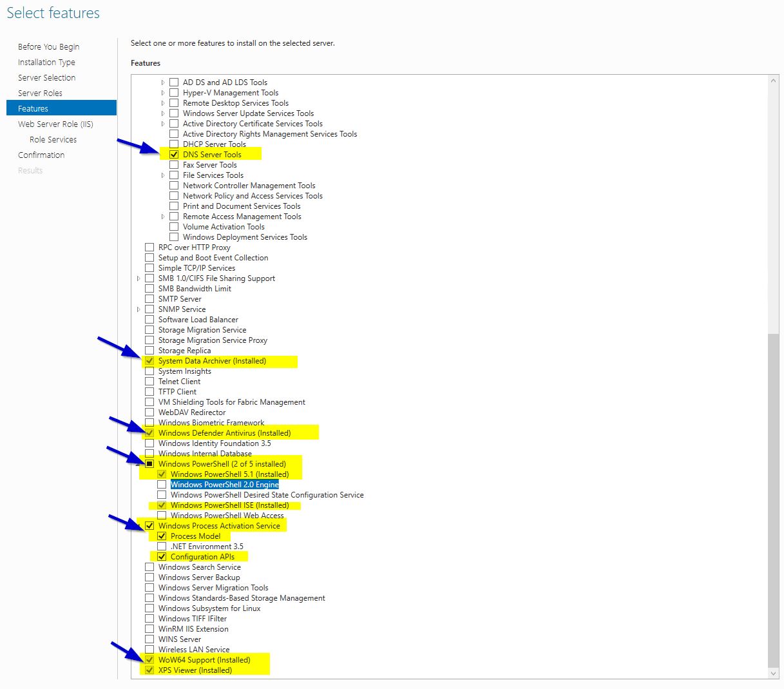784x689 pixels.
Task: Tick the Telnet Client checkbox
Action: 149,382
